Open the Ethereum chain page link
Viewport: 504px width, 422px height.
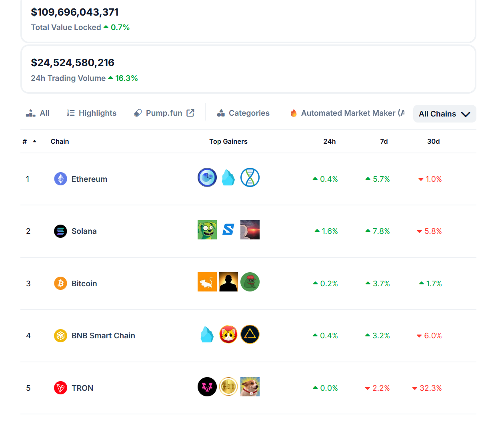(89, 179)
